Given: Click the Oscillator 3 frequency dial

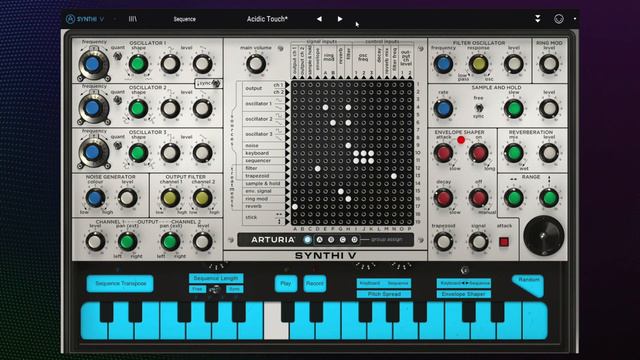Looking at the screenshot, I should pyautogui.click(x=93, y=153).
